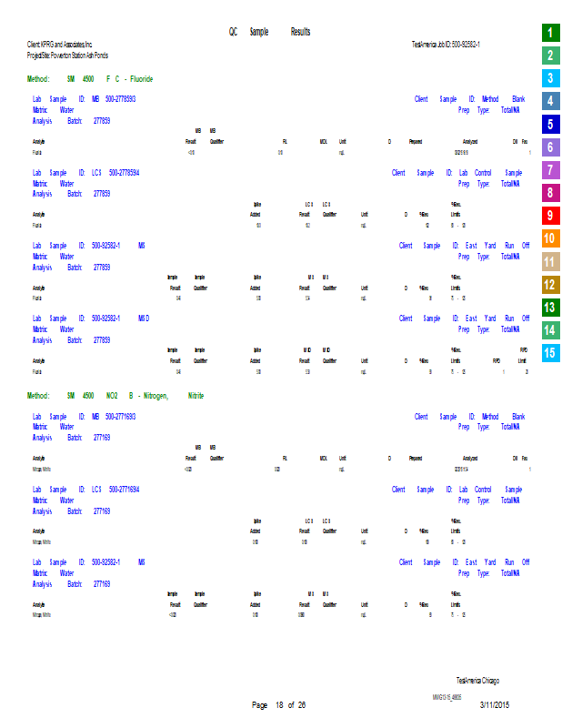Image resolution: width=562 pixels, height=728 pixels.
Task: Go to tan section tab 11
Action: (550, 262)
